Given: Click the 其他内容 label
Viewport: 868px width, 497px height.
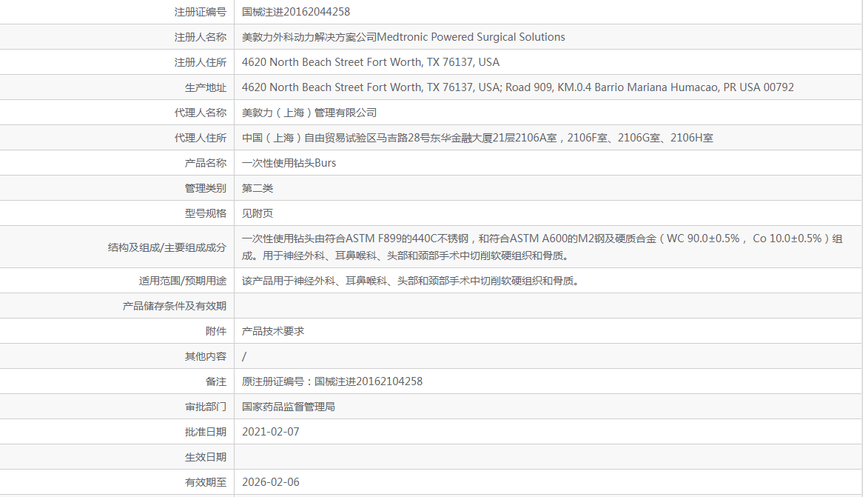Looking at the screenshot, I should 206,356.
